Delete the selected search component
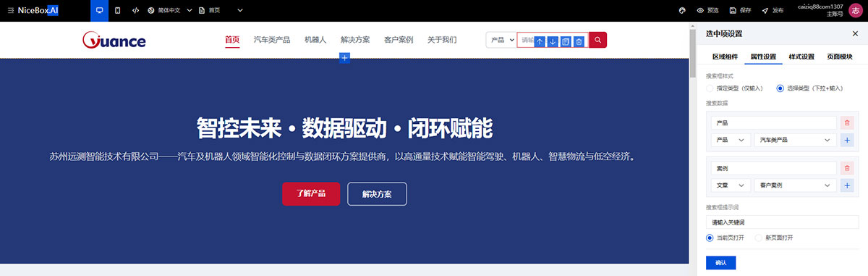 579,42
